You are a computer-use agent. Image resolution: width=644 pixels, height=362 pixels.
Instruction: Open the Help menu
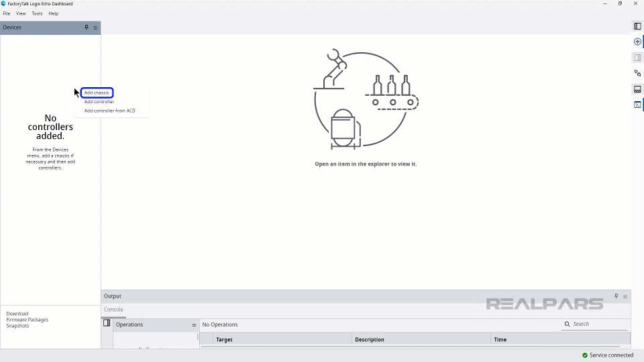[x=54, y=13]
